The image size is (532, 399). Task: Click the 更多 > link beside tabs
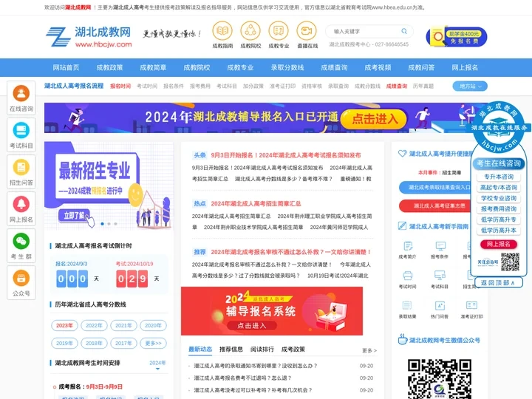pos(369,350)
